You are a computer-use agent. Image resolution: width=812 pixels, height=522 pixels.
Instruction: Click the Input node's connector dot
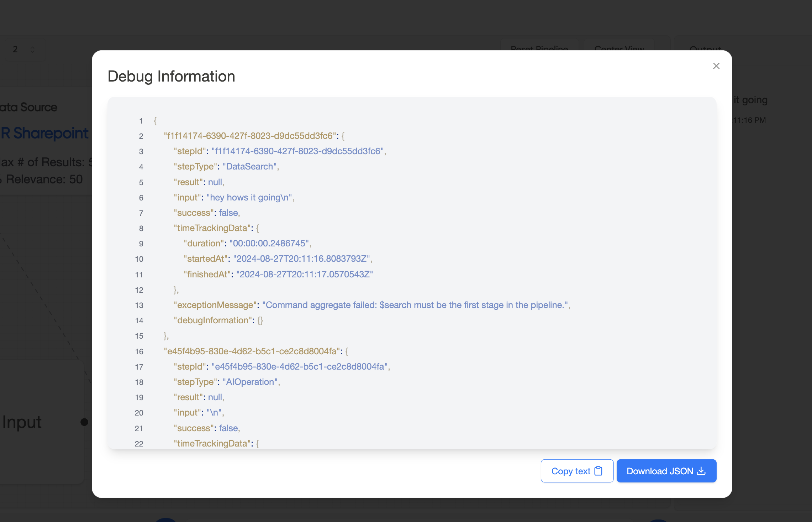pos(84,422)
